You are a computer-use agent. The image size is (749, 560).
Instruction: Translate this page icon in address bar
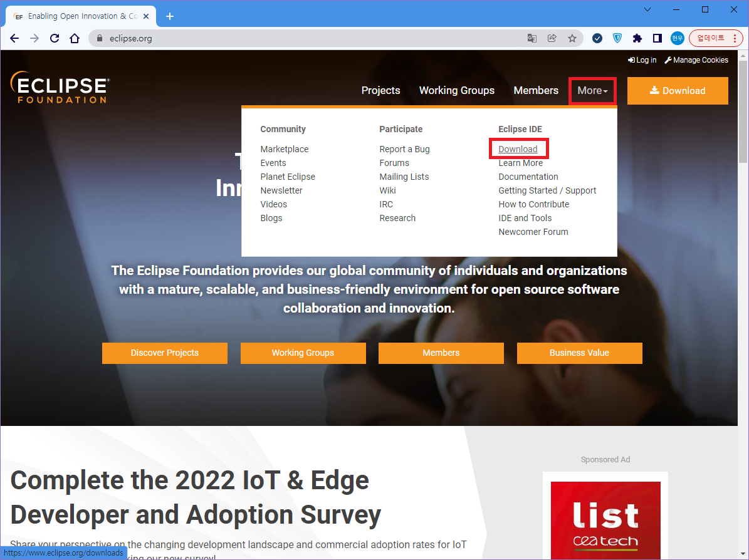pyautogui.click(x=532, y=38)
